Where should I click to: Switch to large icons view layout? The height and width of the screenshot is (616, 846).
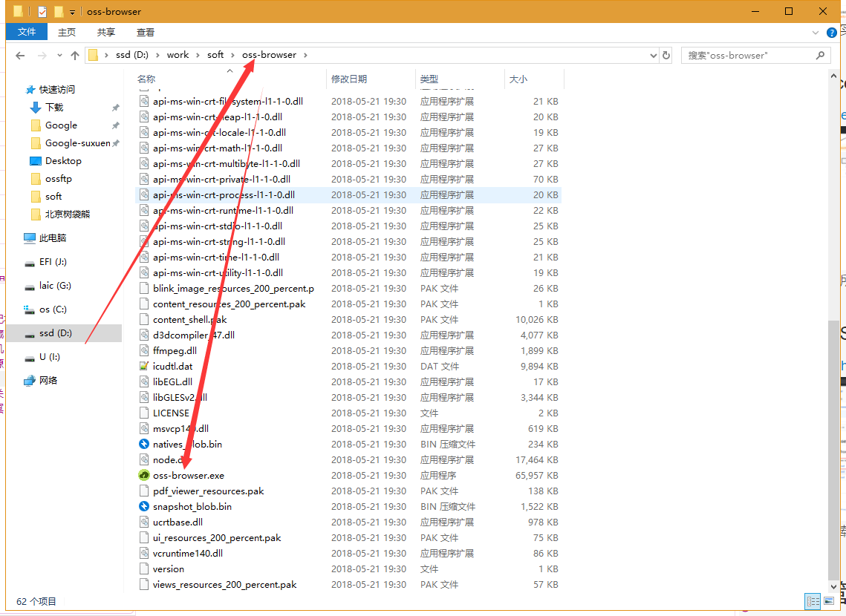point(829,601)
